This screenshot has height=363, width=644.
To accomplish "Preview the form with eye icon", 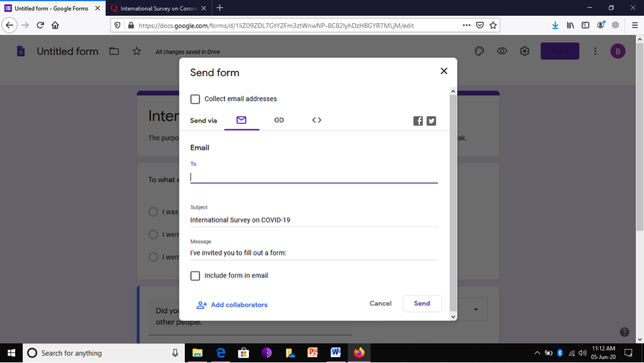I will click(502, 52).
